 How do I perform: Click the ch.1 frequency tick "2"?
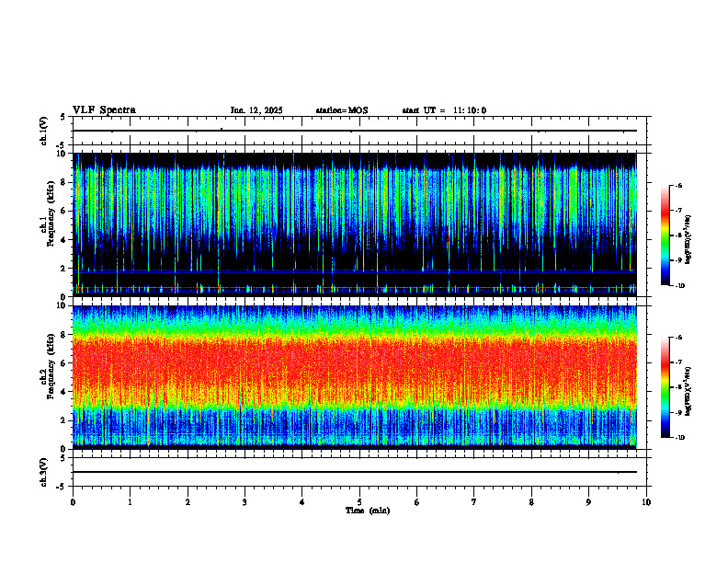(64, 269)
